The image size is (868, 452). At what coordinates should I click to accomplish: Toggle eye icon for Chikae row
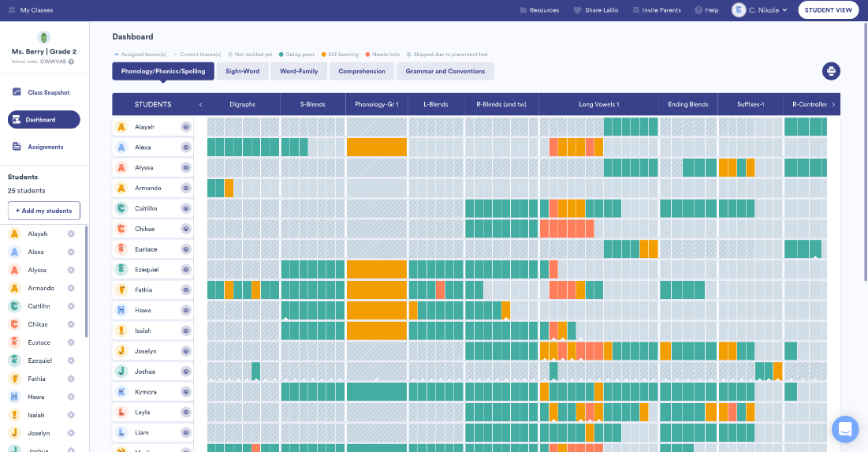186,229
